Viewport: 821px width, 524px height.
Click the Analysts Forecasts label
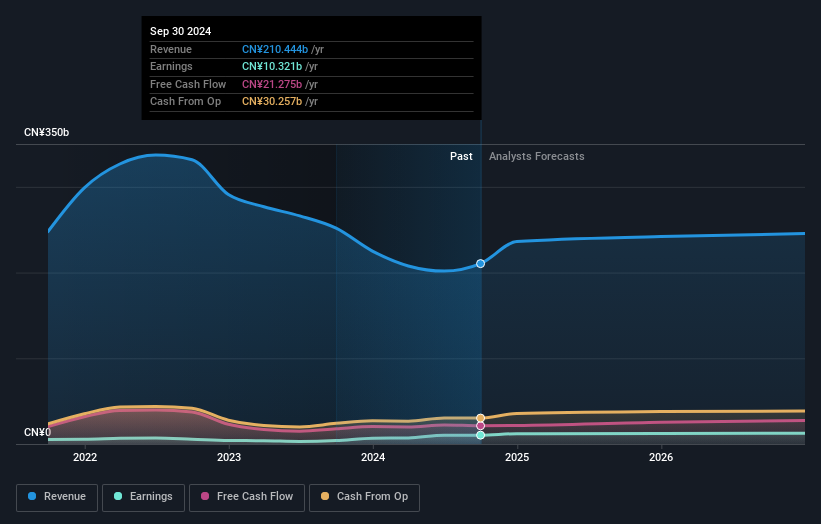point(537,157)
